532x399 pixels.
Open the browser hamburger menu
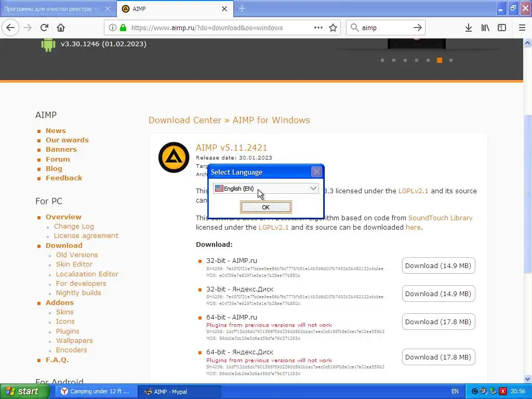[522, 28]
